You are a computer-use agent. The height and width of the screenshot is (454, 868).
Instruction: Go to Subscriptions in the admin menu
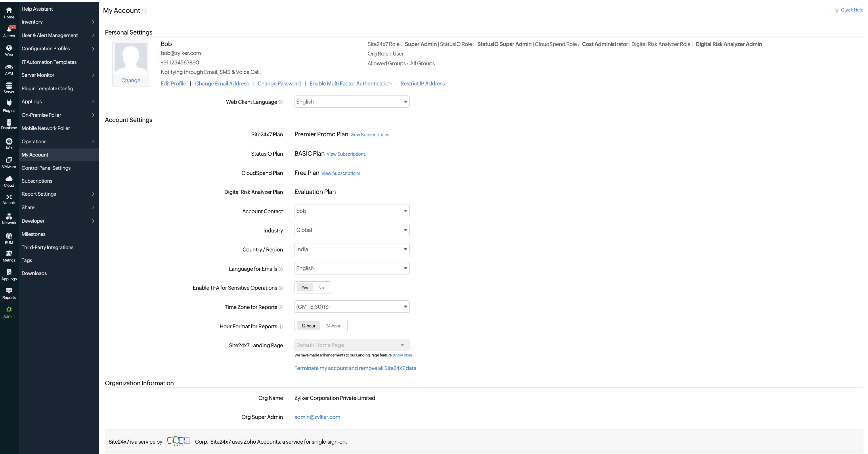(x=37, y=181)
